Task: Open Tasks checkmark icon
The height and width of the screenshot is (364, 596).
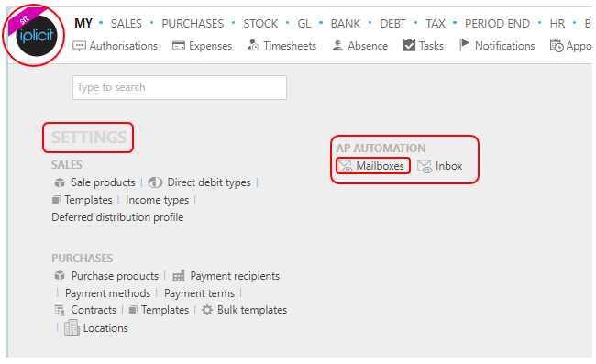Action: pyautogui.click(x=409, y=45)
